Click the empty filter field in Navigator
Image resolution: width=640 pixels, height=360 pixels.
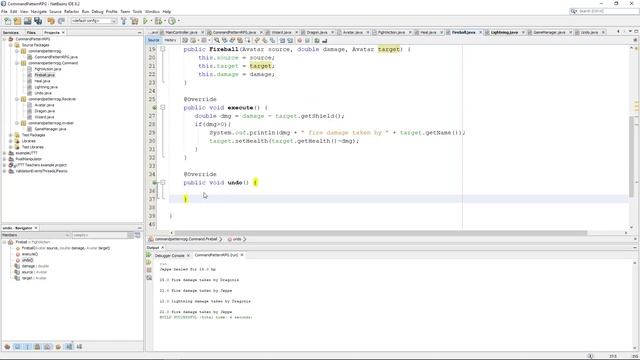click(100, 235)
